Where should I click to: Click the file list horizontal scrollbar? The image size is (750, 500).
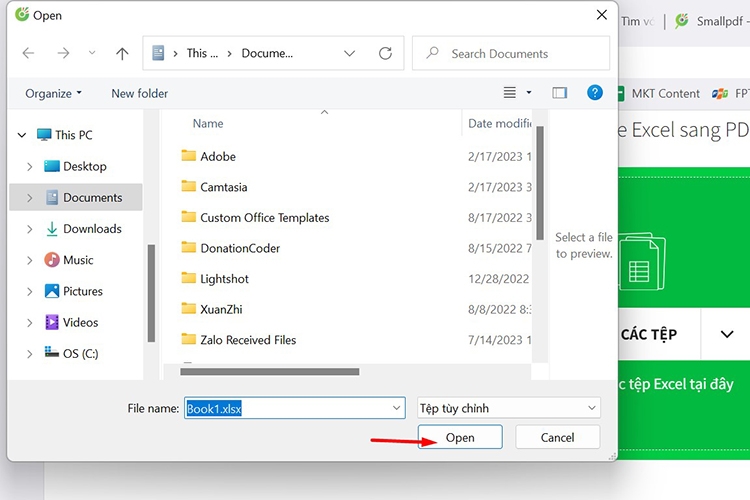[x=269, y=372]
